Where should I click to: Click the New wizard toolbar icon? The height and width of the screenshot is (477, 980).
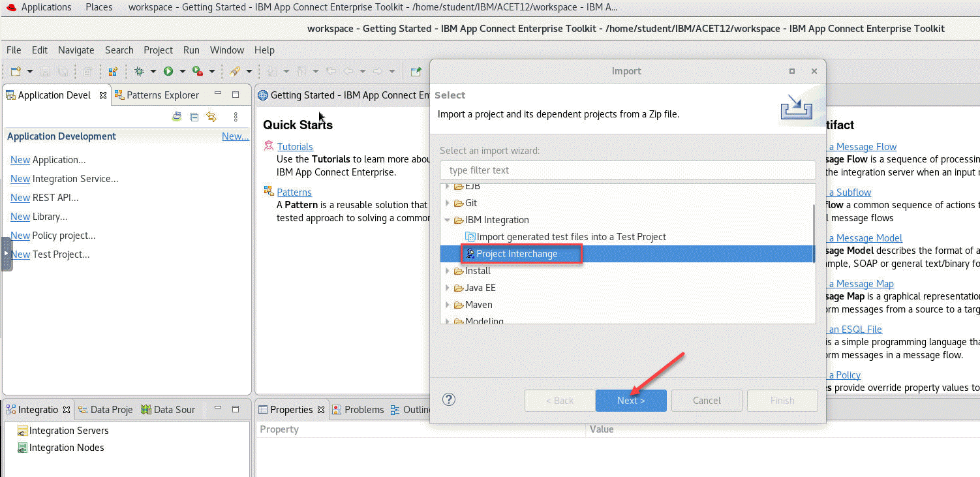pos(16,71)
